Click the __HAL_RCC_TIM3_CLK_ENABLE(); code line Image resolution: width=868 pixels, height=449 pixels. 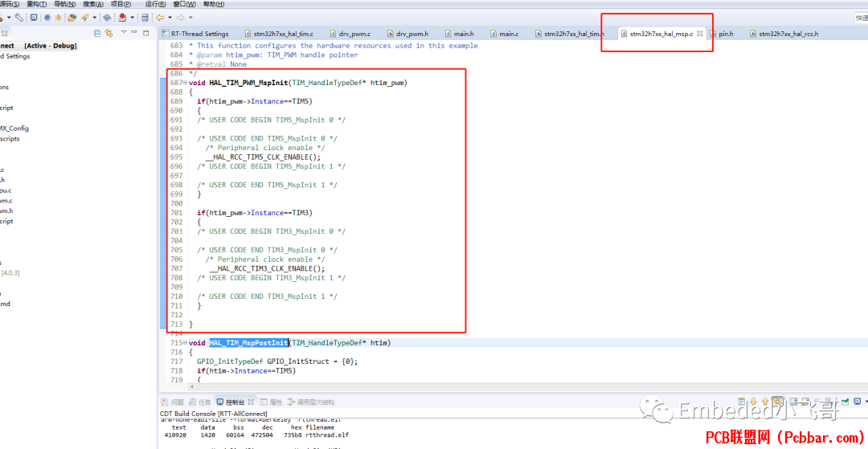pyautogui.click(x=267, y=269)
